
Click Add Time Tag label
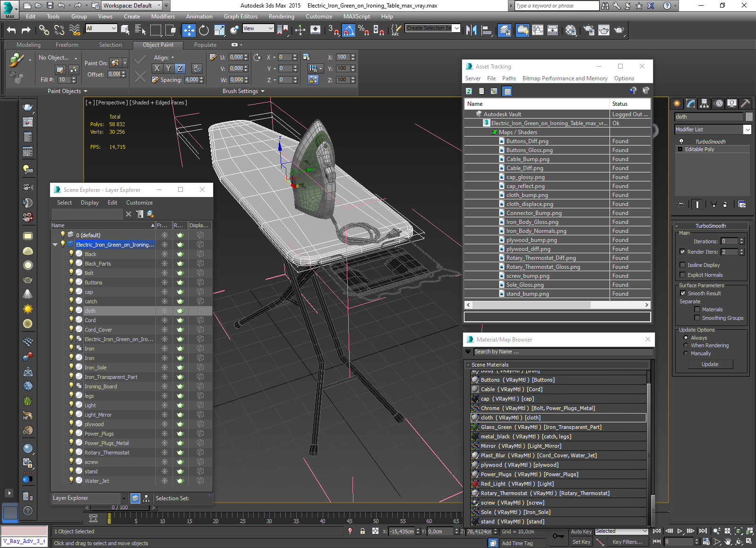[517, 543]
